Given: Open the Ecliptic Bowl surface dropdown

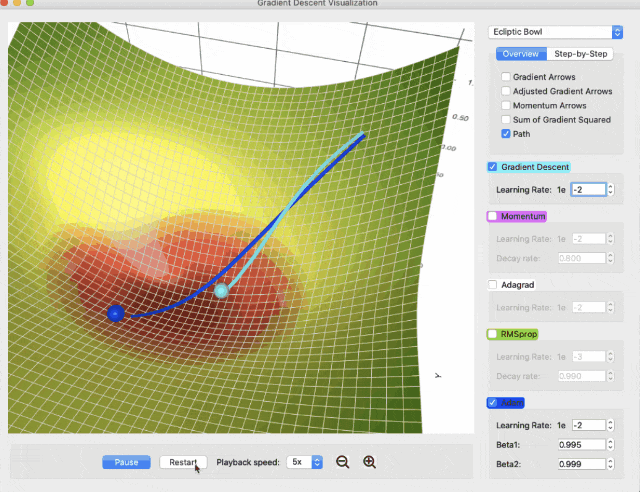Looking at the screenshot, I should click(555, 32).
